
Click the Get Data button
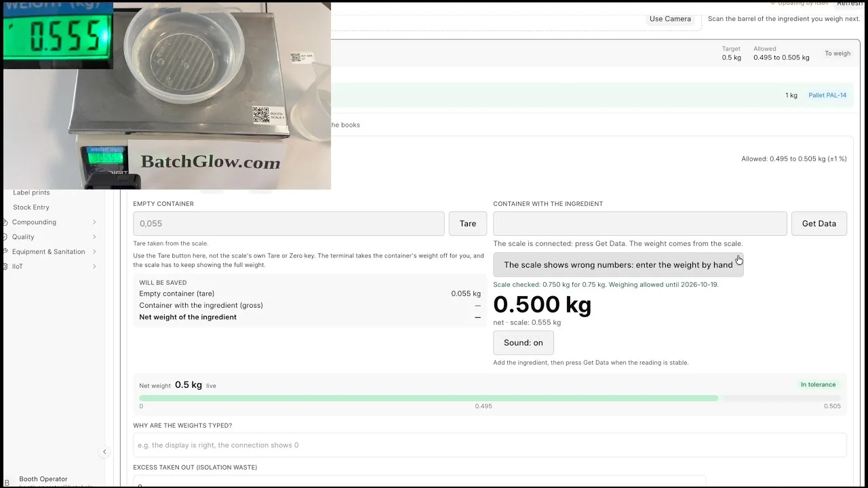click(x=819, y=224)
